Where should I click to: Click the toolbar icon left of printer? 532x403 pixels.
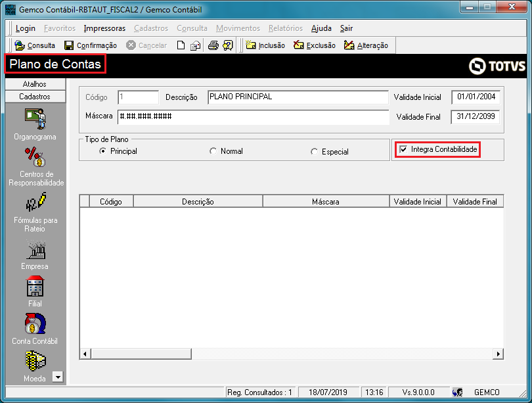(x=196, y=45)
